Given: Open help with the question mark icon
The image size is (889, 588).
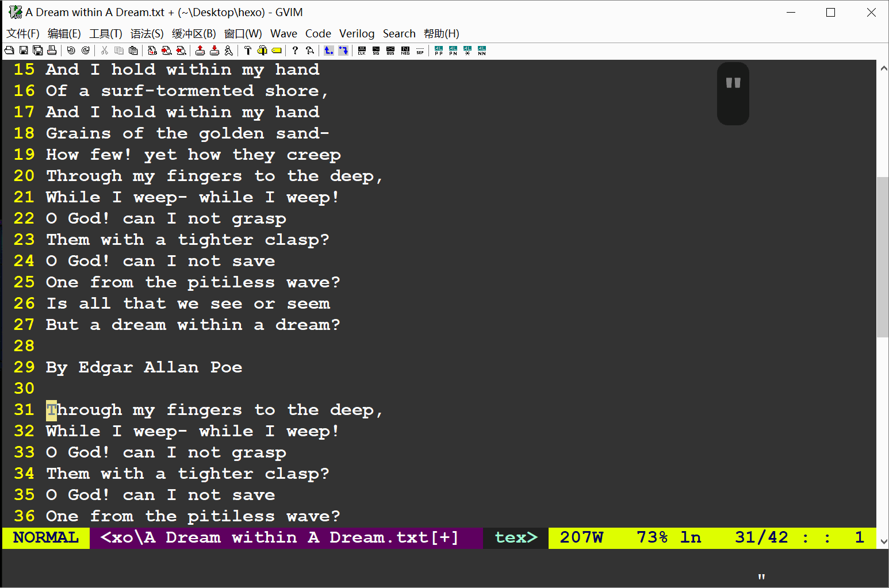Looking at the screenshot, I should click(x=295, y=51).
